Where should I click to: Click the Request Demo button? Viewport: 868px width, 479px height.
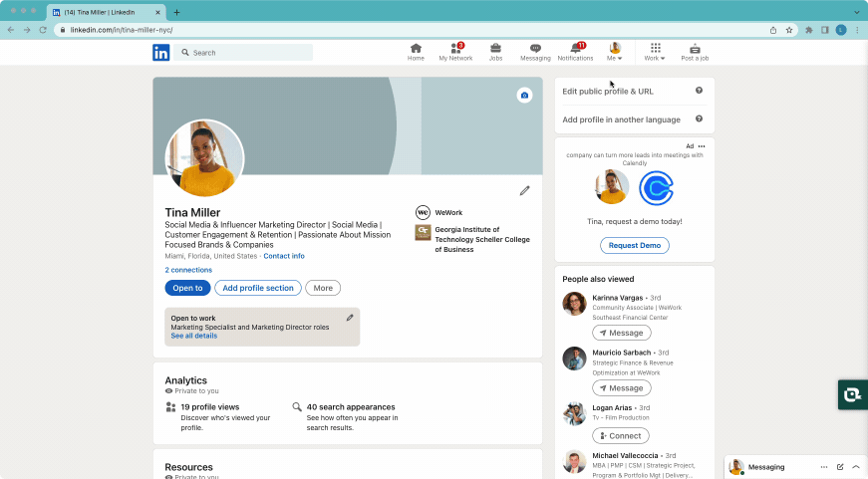[x=635, y=246]
